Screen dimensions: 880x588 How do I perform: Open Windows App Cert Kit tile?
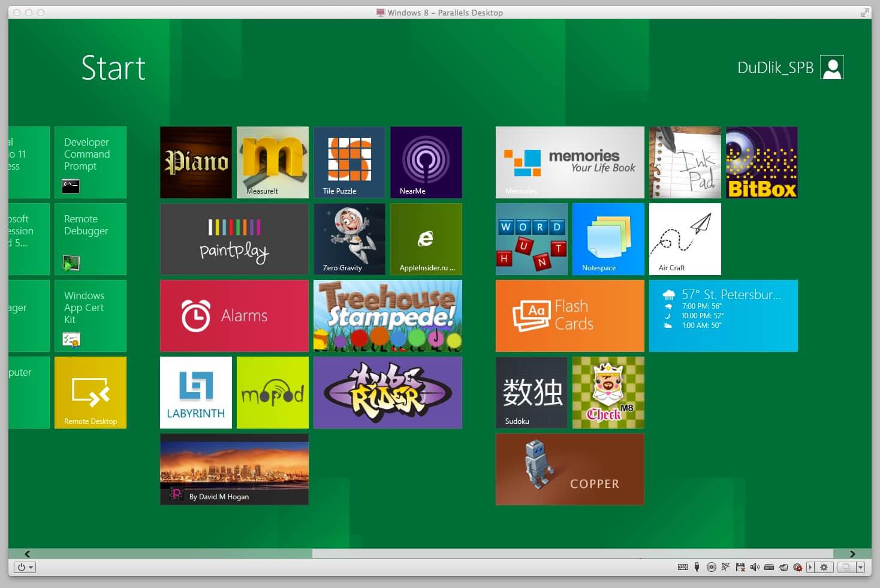pyautogui.click(x=91, y=316)
